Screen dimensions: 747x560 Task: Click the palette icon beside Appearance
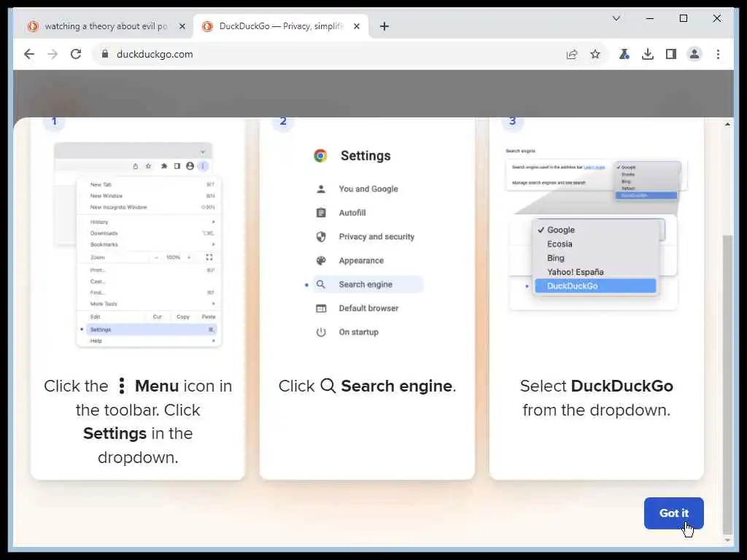[321, 260]
